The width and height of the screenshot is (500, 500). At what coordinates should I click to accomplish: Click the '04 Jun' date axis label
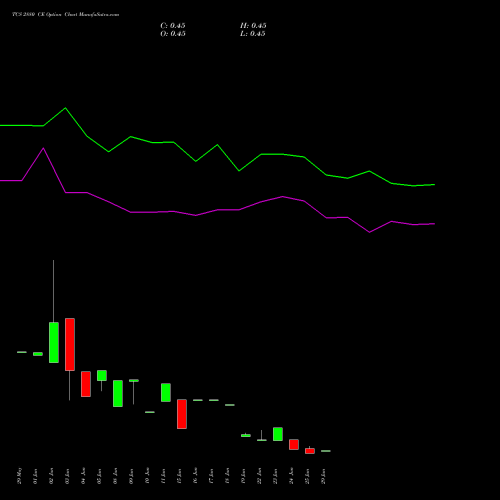click(x=83, y=476)
